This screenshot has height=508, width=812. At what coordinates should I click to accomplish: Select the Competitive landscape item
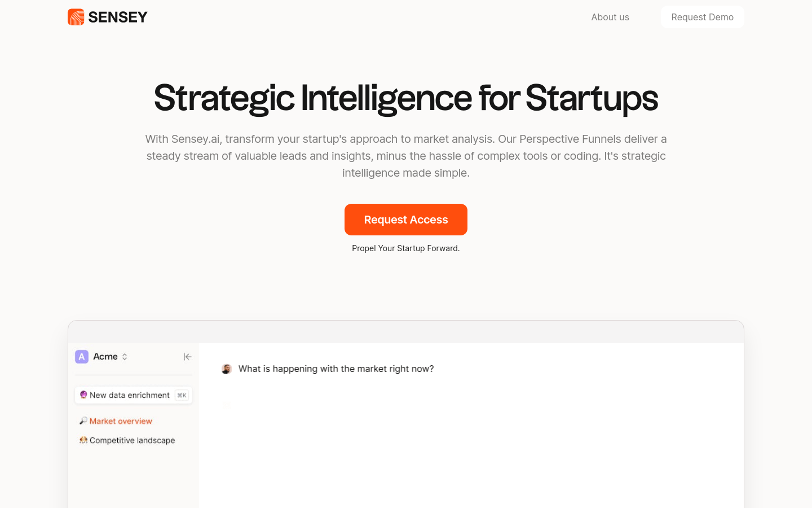[133, 440]
